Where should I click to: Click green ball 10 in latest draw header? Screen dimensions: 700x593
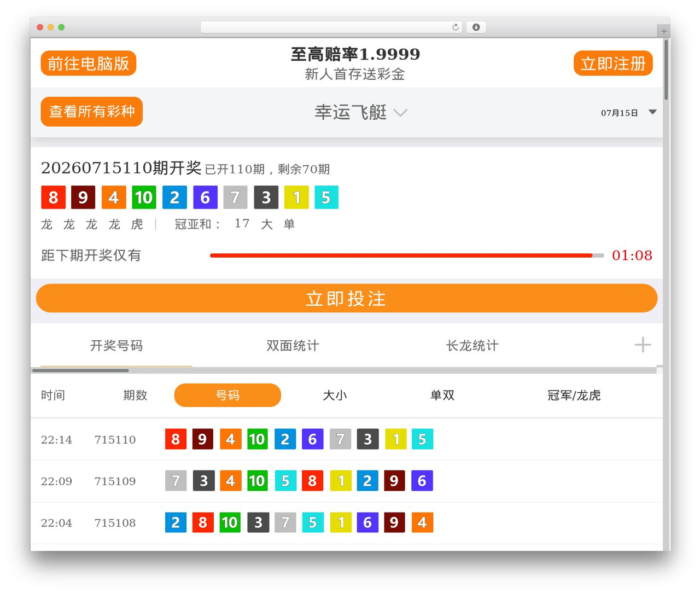pos(144,197)
